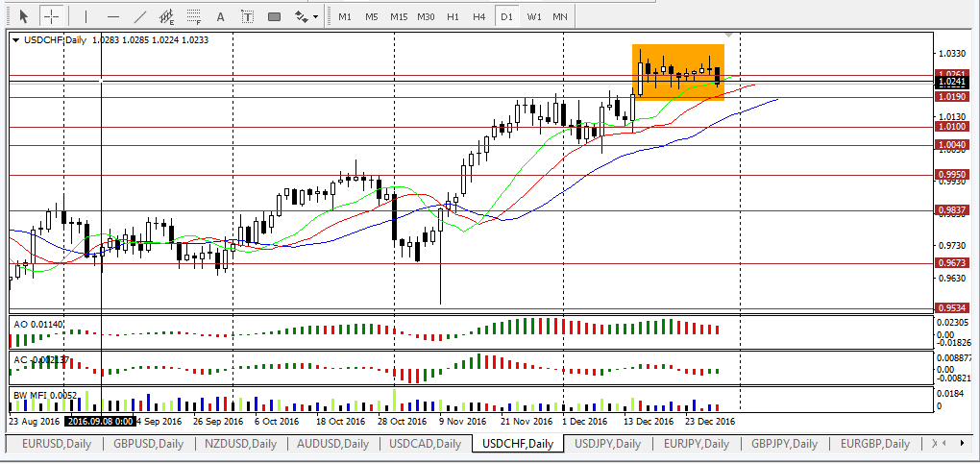Click the gray chart shift triangle marker
This screenshot has height=464, width=980.
tap(728, 34)
